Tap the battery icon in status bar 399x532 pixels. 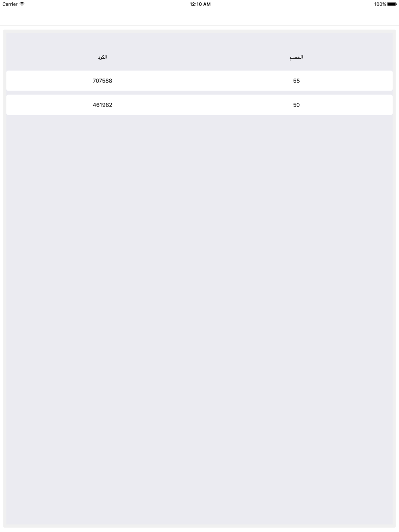point(392,4)
